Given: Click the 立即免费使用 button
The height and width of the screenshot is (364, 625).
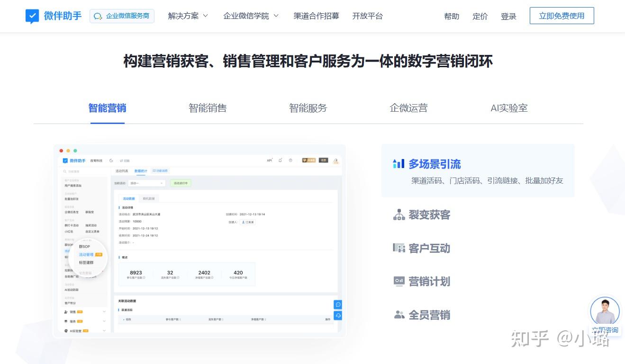Looking at the screenshot, I should click(562, 15).
